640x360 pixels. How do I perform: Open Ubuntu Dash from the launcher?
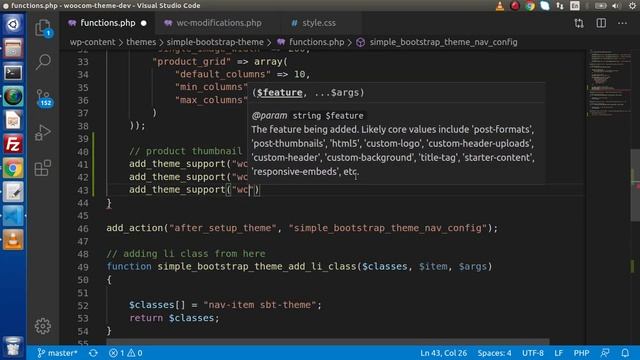(13, 24)
